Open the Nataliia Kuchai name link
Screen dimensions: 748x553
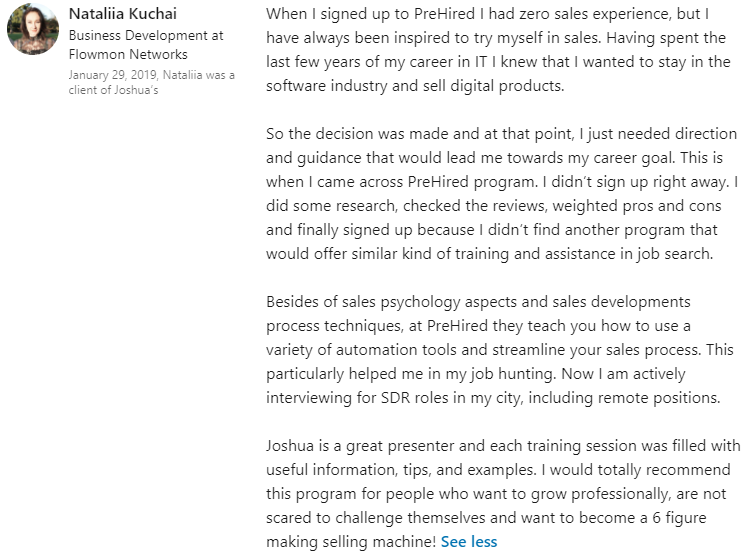123,15
